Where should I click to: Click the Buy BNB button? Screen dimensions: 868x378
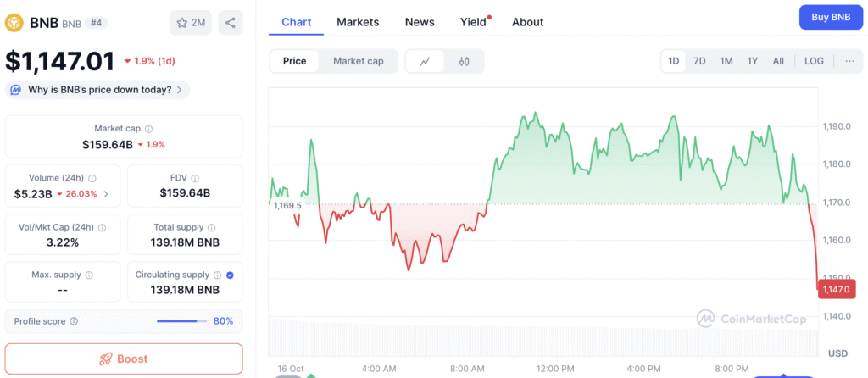click(830, 17)
